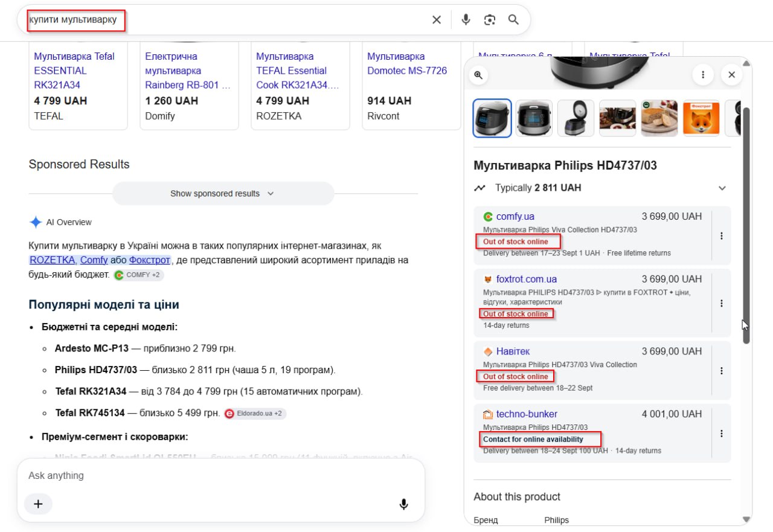Start voice search with microphone icon
Image resolution: width=773 pixels, height=532 pixels.
pyautogui.click(x=466, y=20)
